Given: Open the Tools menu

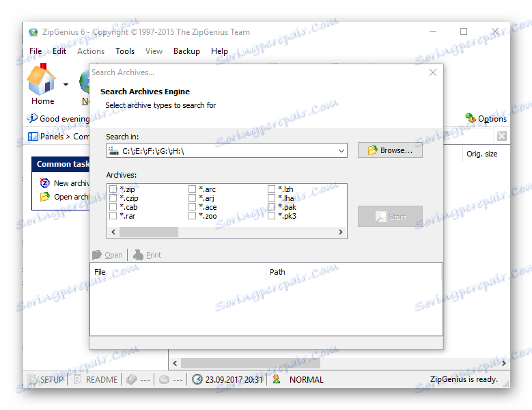Looking at the screenshot, I should pos(125,51).
